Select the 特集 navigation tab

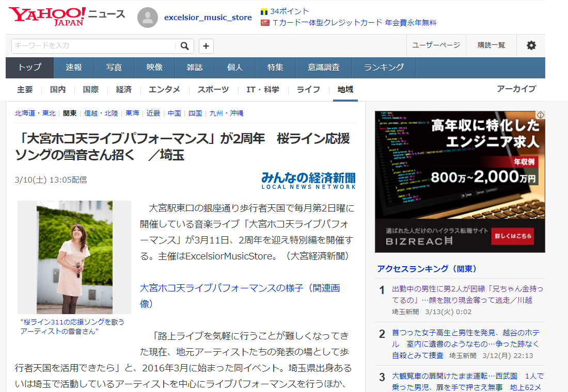[276, 68]
